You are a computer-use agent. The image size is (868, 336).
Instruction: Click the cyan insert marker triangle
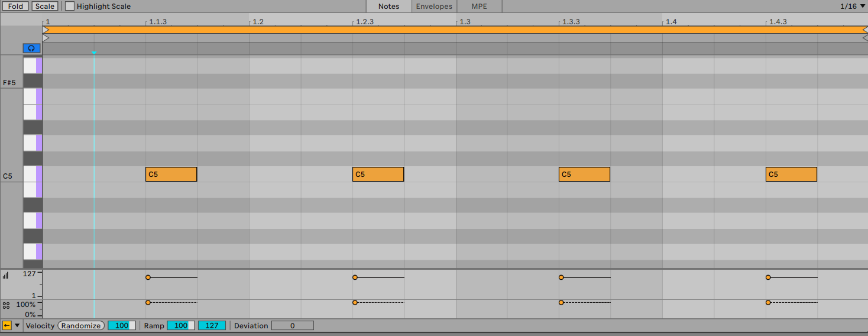pos(94,53)
